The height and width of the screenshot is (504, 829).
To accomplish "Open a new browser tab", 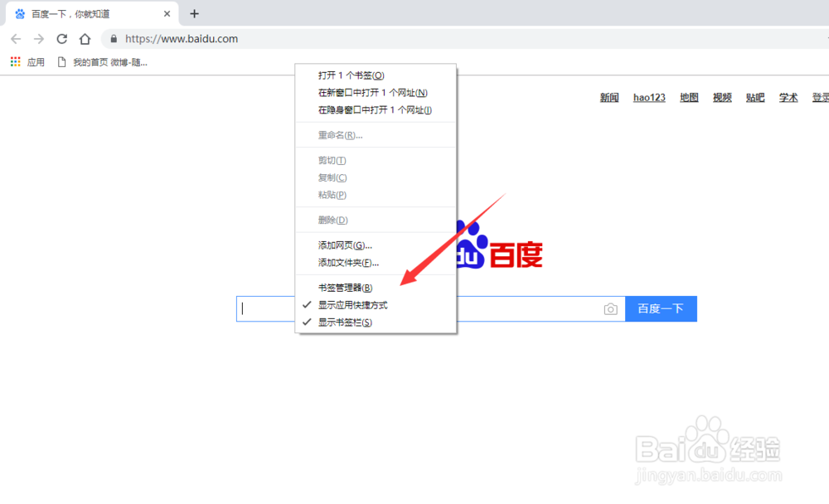I will click(x=194, y=14).
